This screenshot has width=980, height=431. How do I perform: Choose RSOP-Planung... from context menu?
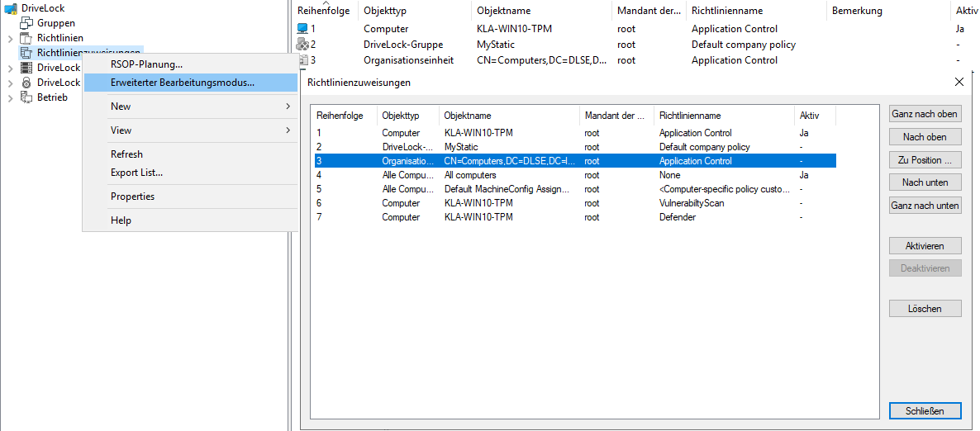click(191, 64)
